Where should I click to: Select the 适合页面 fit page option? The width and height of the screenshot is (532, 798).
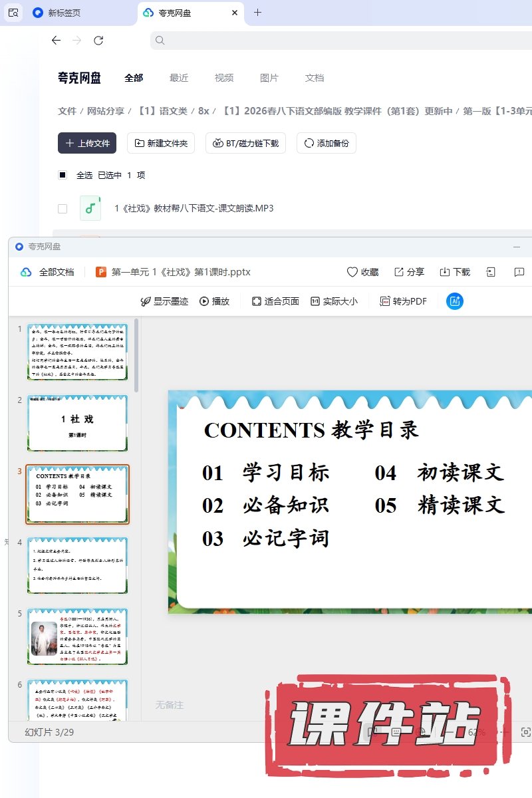[275, 301]
